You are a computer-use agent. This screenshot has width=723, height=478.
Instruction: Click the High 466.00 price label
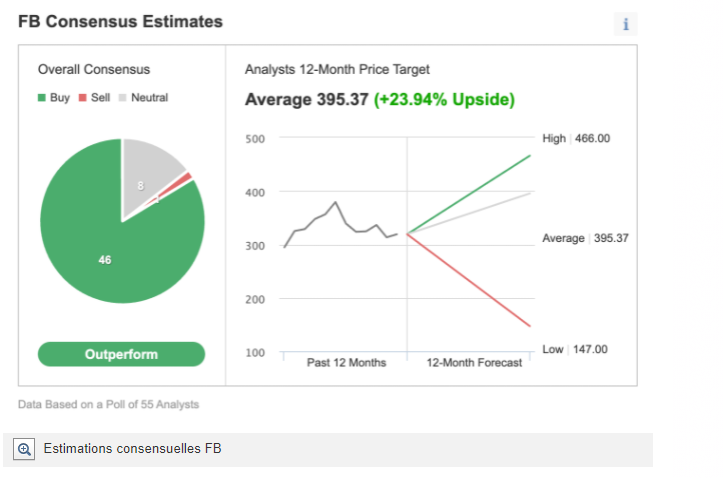(576, 139)
